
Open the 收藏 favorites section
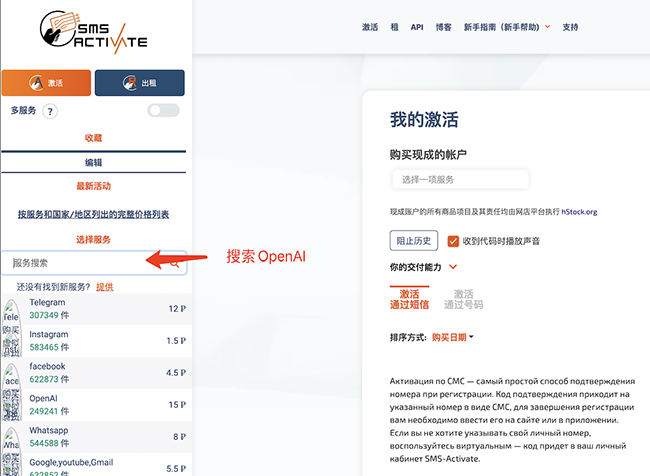pos(93,138)
